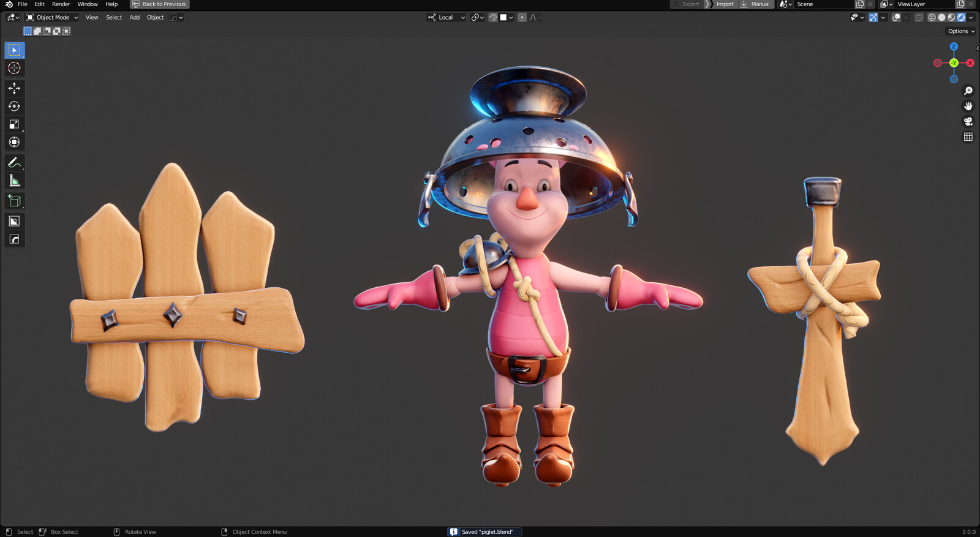Expand viewport shading options arrow
980x537 pixels.
(x=971, y=18)
